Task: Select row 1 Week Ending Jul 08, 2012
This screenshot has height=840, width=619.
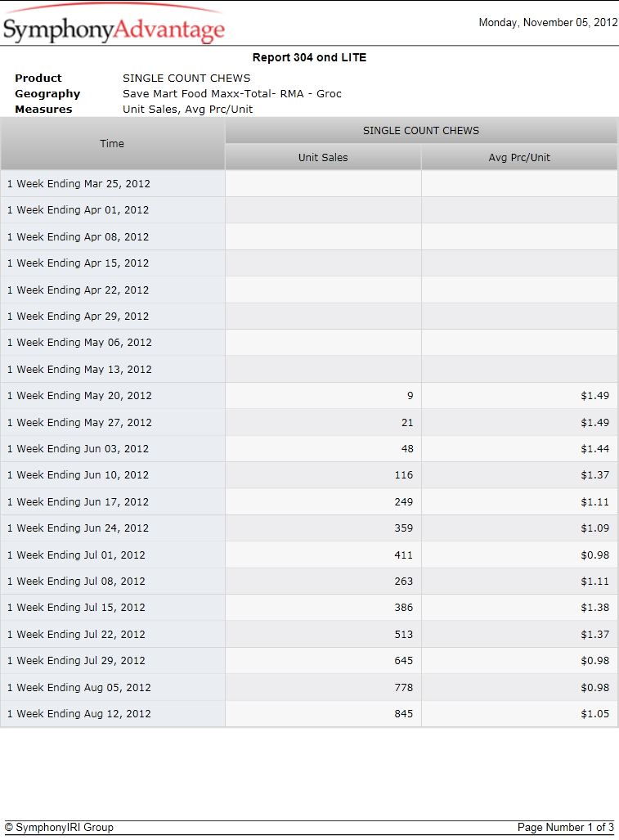Action: tap(309, 581)
